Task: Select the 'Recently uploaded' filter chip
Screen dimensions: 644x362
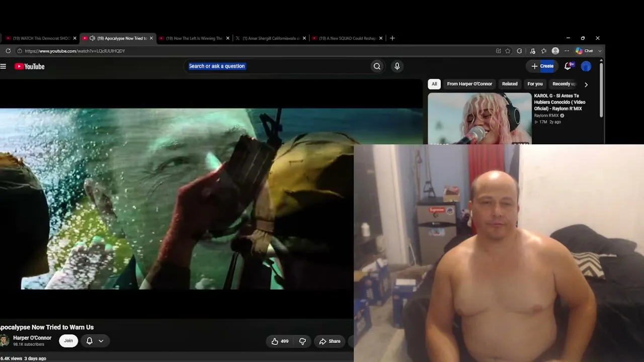Action: [x=563, y=84]
